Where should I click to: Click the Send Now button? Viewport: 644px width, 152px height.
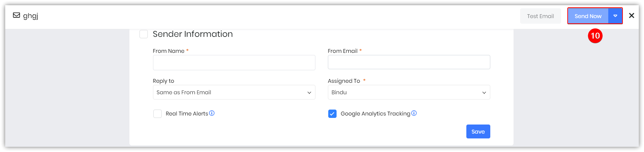click(588, 16)
